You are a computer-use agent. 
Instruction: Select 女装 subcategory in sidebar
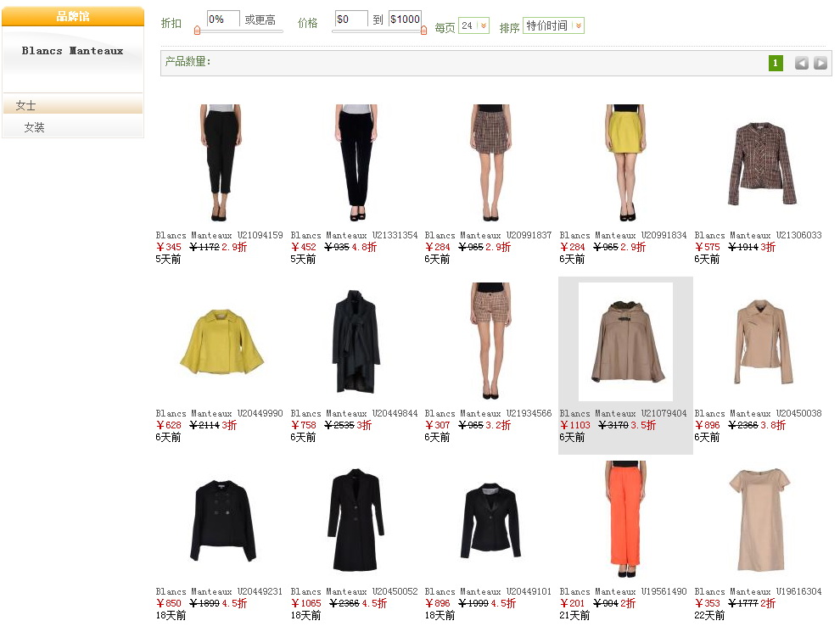[73, 127]
